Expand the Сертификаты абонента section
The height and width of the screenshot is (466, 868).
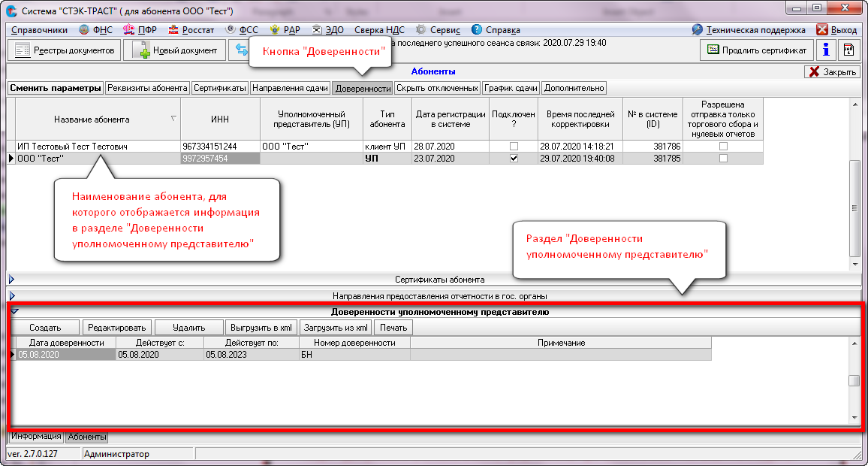coord(11,280)
